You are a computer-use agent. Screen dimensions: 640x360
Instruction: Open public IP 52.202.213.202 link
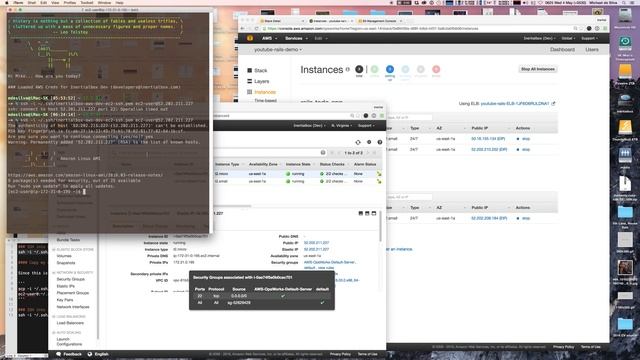click(x=489, y=149)
